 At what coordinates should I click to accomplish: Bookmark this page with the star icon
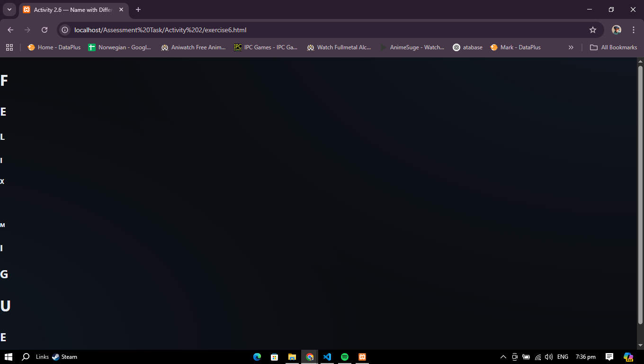592,30
